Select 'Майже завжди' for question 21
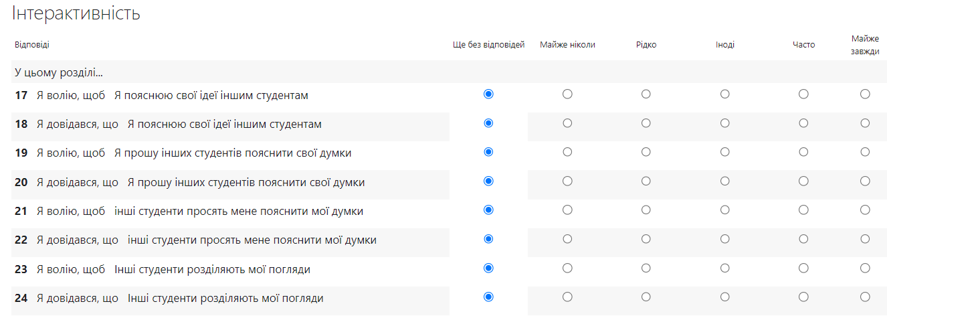The image size is (980, 316). point(865,210)
